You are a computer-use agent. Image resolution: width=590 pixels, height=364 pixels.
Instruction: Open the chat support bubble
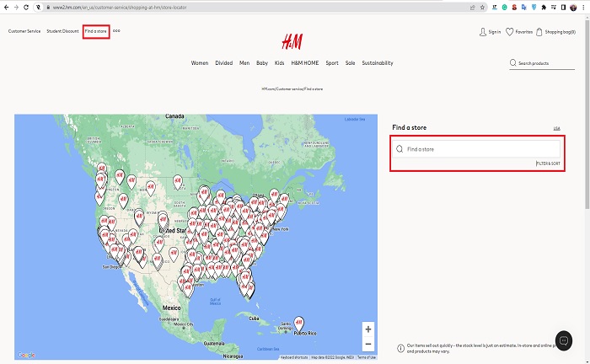(x=564, y=340)
